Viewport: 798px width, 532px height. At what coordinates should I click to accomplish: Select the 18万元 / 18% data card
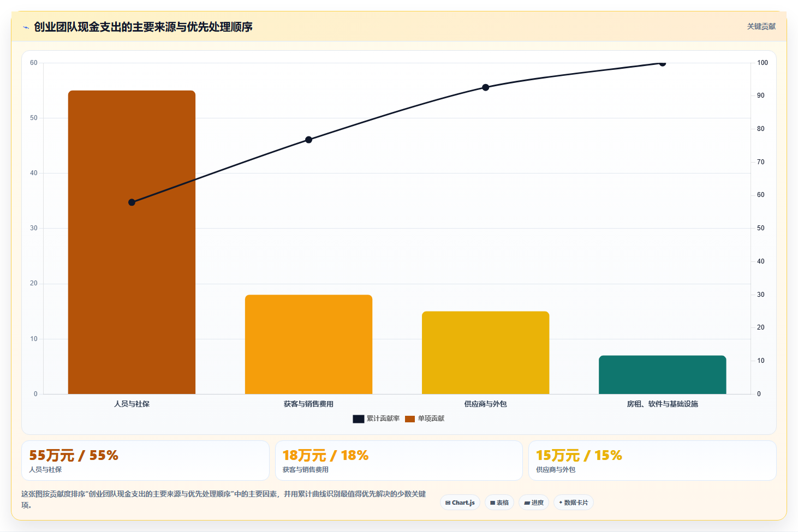(x=398, y=461)
